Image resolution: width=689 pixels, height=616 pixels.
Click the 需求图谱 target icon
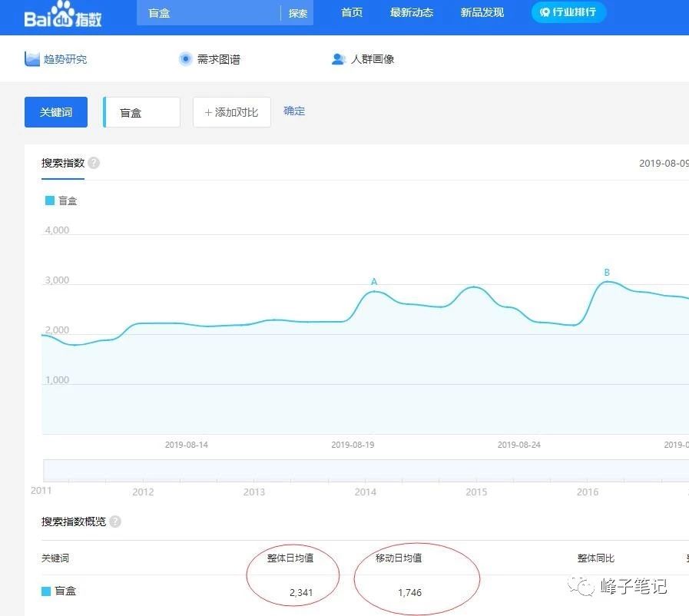pyautogui.click(x=185, y=59)
